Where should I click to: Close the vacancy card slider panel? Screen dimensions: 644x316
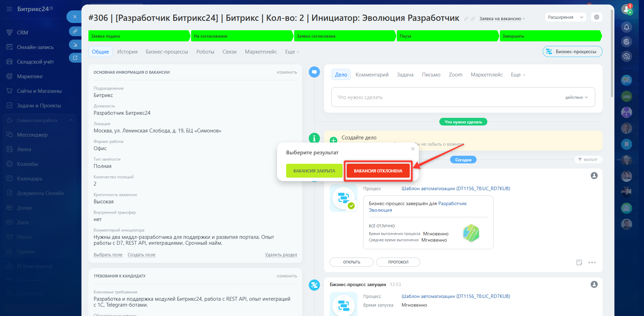click(x=74, y=17)
